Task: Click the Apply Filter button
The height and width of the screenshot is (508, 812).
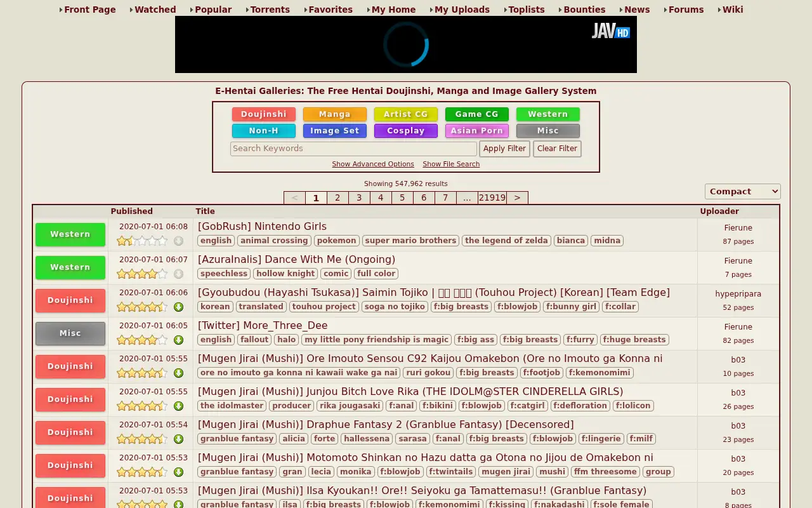Action: (504, 149)
